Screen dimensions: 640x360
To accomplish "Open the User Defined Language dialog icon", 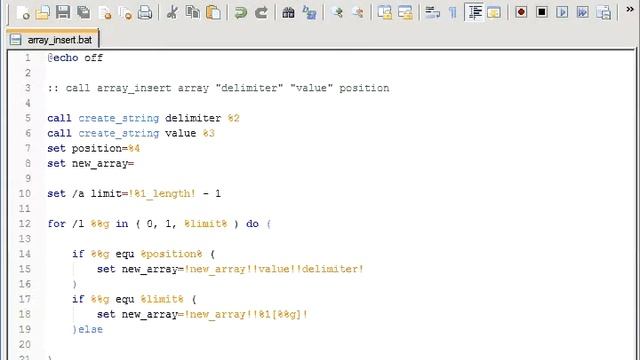I will [494, 13].
